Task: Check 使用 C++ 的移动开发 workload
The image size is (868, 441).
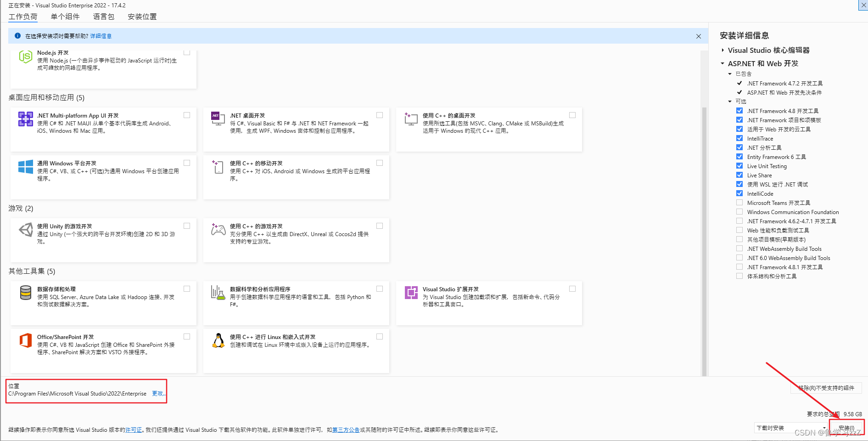Action: coord(380,163)
